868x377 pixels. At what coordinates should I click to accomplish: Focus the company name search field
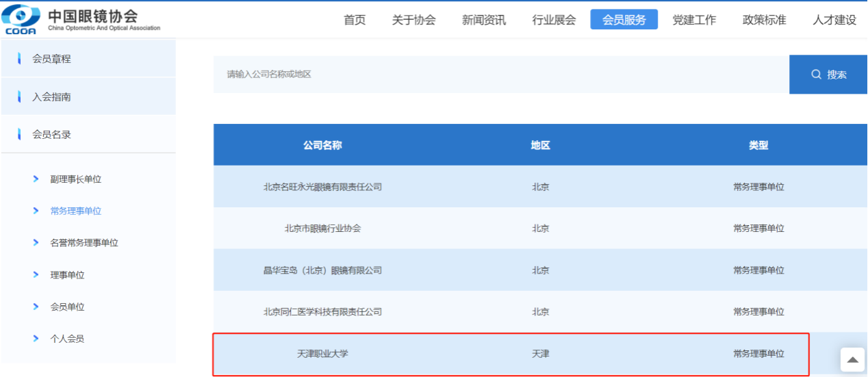[500, 75]
